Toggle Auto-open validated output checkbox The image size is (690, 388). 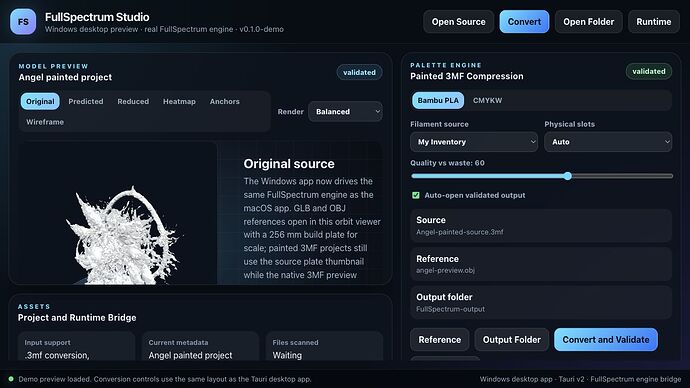click(415, 195)
